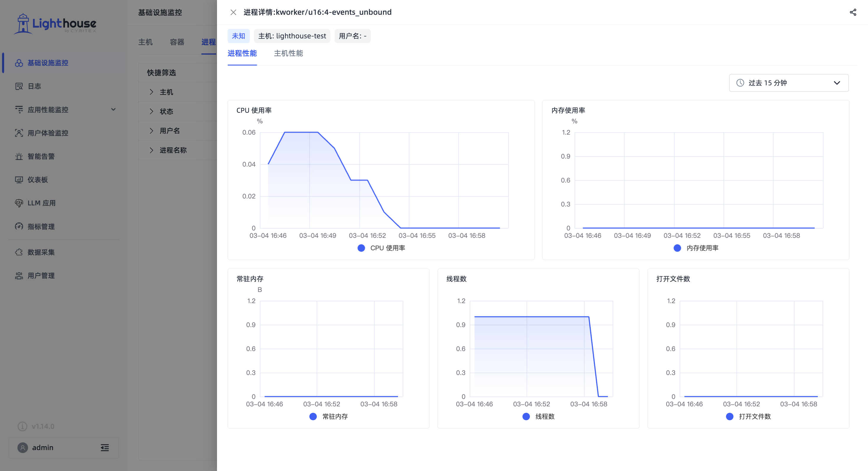
Task: Click the sidebar collapse icon beside admin
Action: [105, 447]
